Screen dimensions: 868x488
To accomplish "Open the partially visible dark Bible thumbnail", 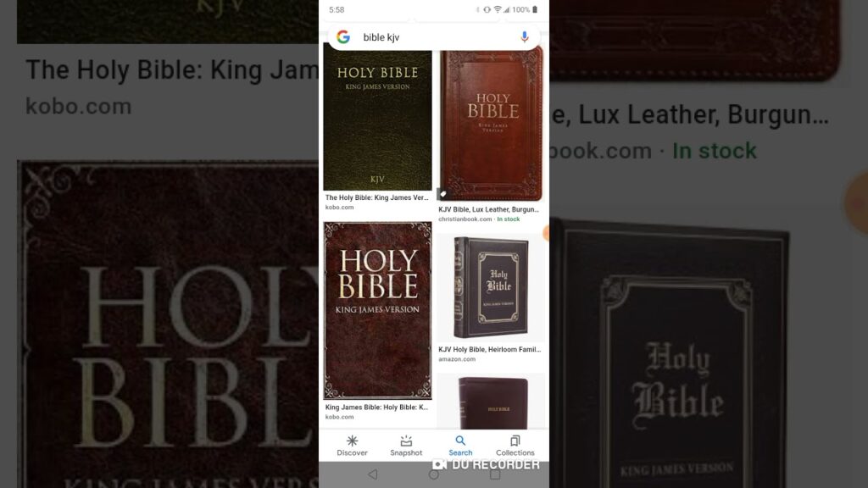I will click(x=491, y=401).
